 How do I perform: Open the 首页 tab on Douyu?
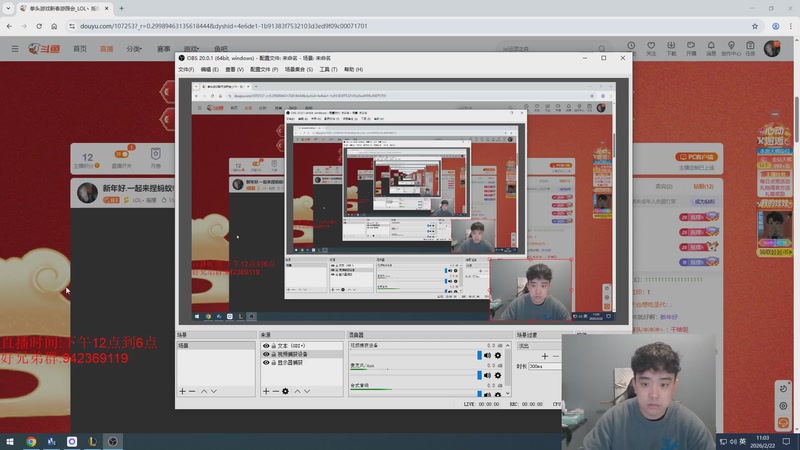[80, 49]
